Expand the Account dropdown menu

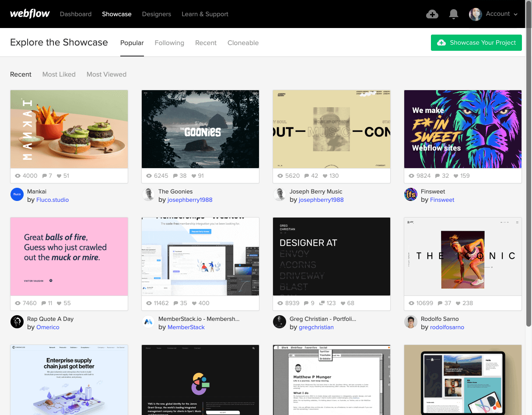tap(501, 14)
